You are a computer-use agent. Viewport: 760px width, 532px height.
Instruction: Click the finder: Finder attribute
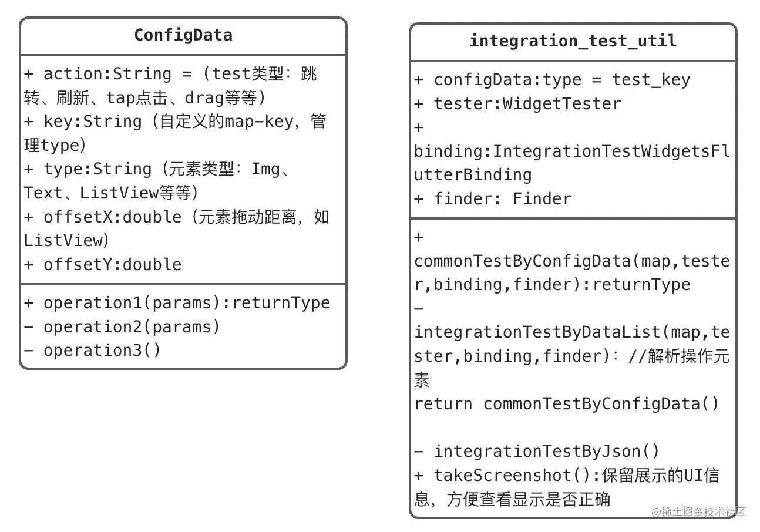pos(493,198)
